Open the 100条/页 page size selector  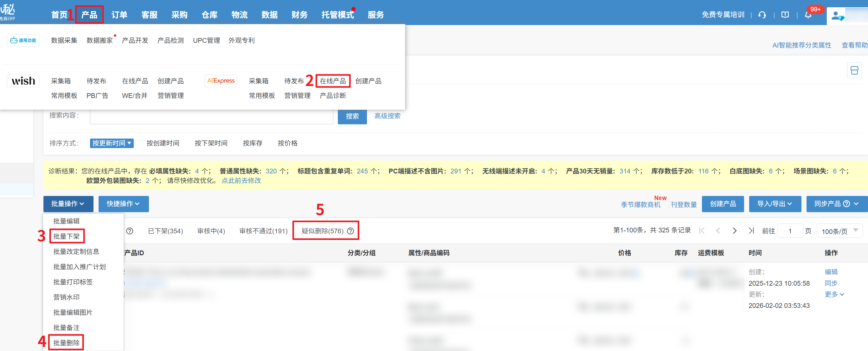click(x=839, y=231)
